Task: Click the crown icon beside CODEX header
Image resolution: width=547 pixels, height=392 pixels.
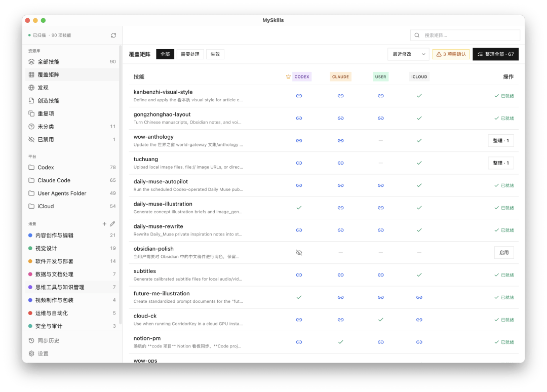Action: [x=288, y=76]
